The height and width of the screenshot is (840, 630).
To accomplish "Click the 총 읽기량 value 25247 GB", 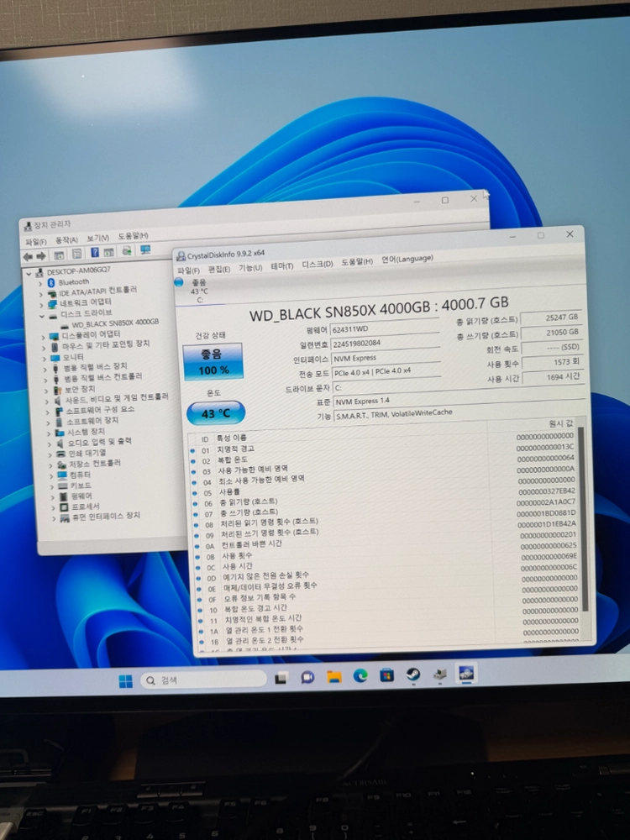I will (551, 318).
